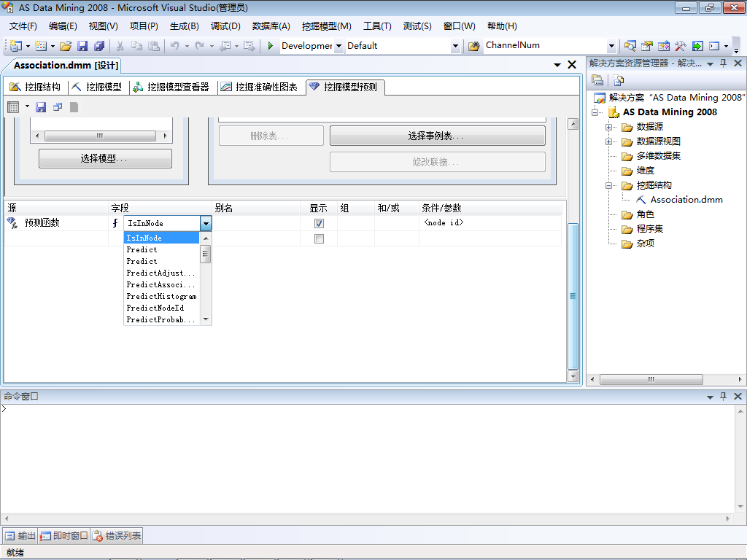This screenshot has width=747, height=560.
Task: Open the Properties Window toolbar icon
Action: click(646, 46)
